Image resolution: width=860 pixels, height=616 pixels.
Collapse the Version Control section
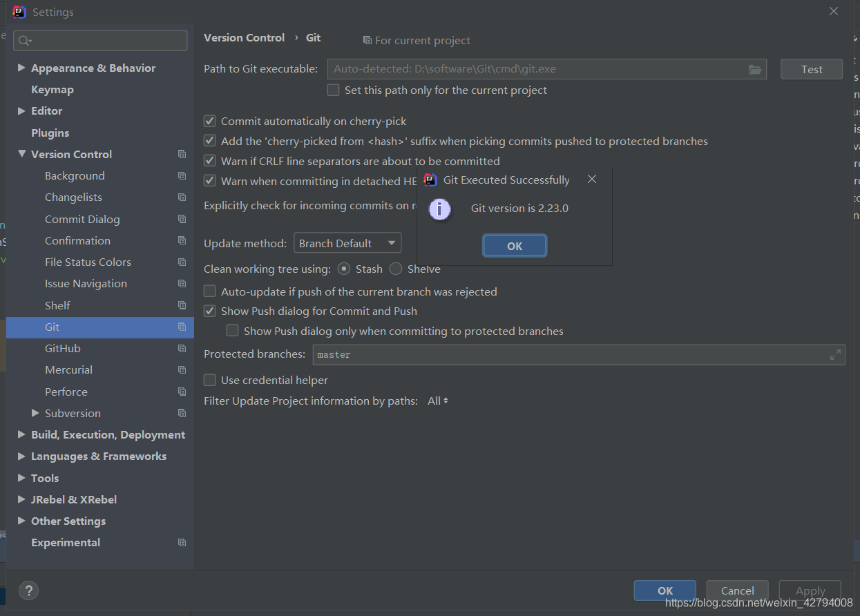(x=21, y=154)
